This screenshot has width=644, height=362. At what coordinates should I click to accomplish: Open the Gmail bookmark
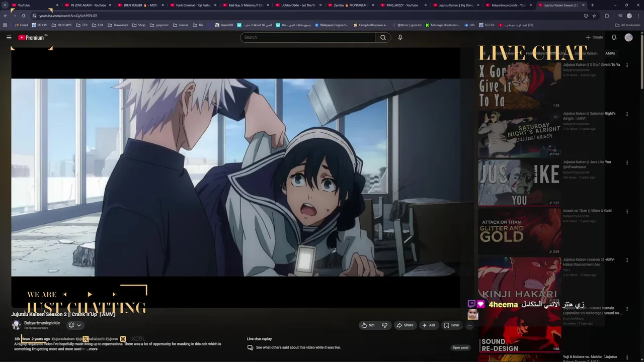click(x=21, y=25)
